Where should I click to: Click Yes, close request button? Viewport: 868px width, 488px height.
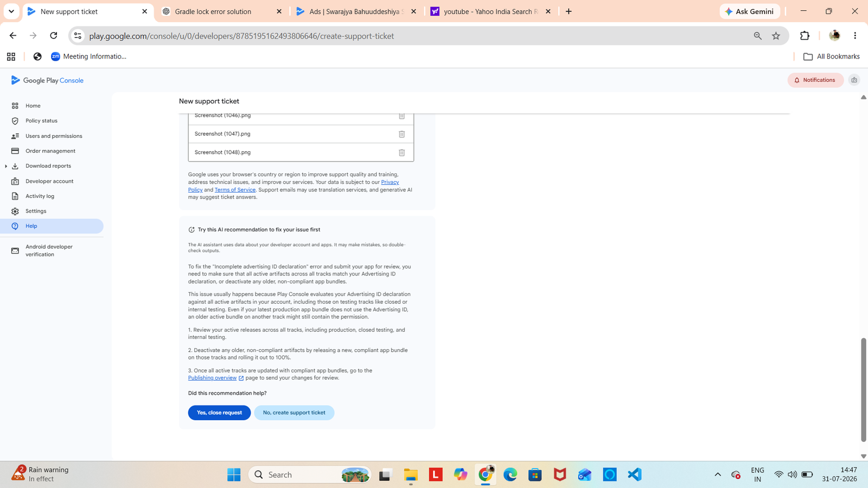pos(219,413)
